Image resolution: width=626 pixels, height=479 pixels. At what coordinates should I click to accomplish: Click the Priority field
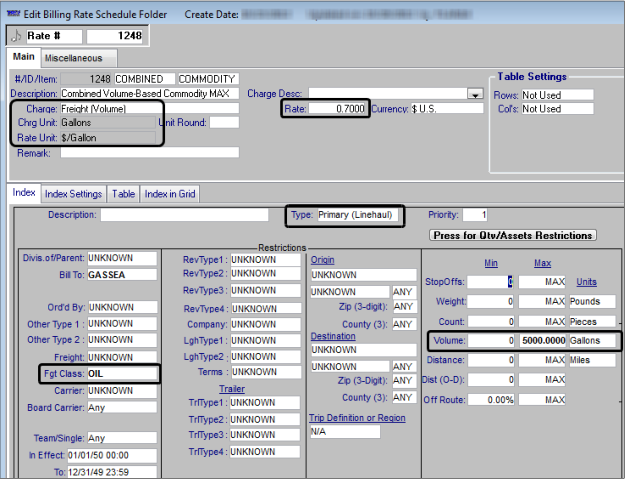tap(475, 215)
